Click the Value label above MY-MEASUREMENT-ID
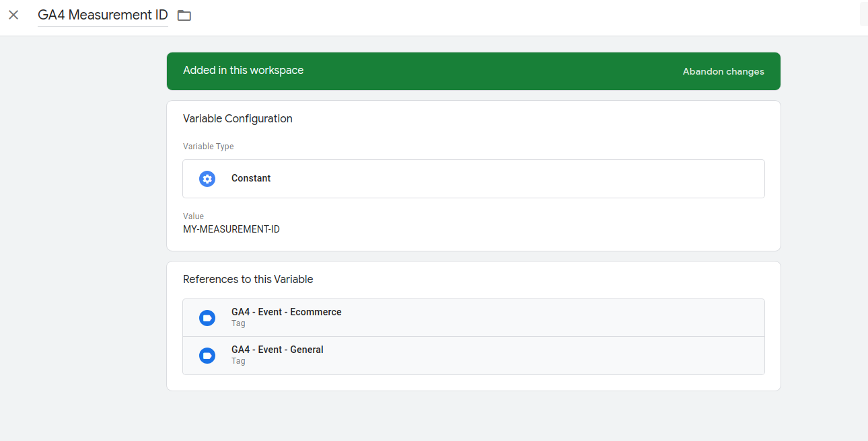 (x=193, y=216)
